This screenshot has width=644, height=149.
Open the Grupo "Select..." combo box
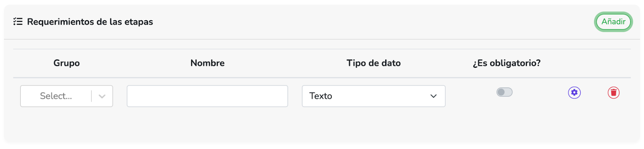click(x=66, y=96)
